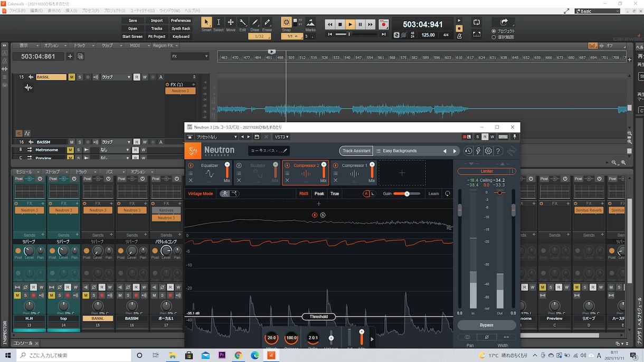This screenshot has height=362, width=644.
Task: Toggle the Equalizer module power button
Action: (191, 165)
